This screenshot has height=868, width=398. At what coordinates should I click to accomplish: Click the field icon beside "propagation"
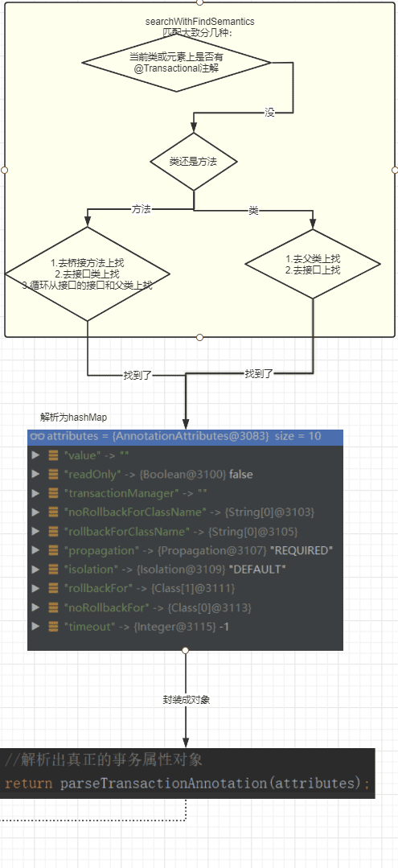[x=54, y=551]
